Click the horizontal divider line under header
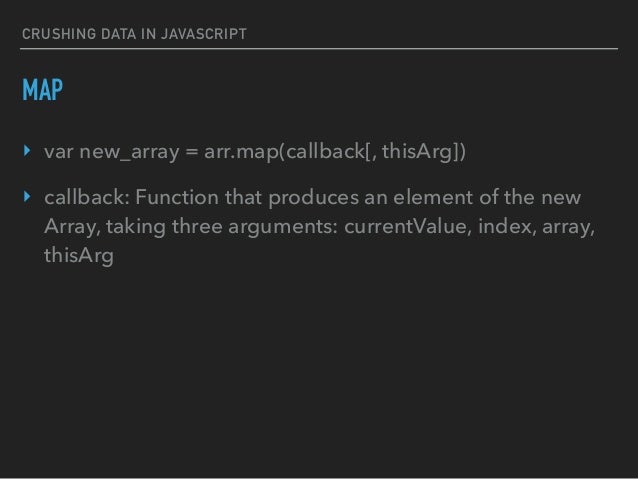 (x=319, y=48)
